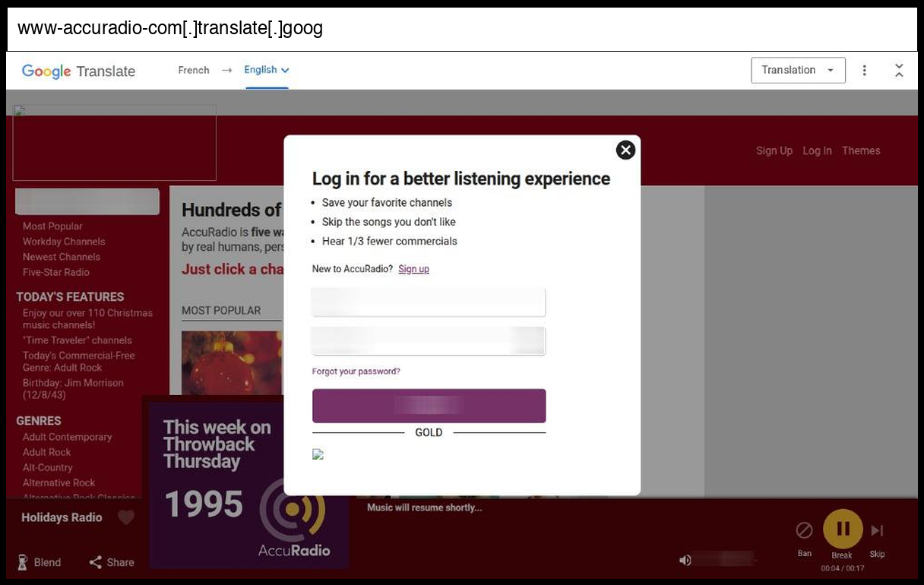The image size is (924, 585).
Task: Select French source language tab
Action: coord(194,70)
